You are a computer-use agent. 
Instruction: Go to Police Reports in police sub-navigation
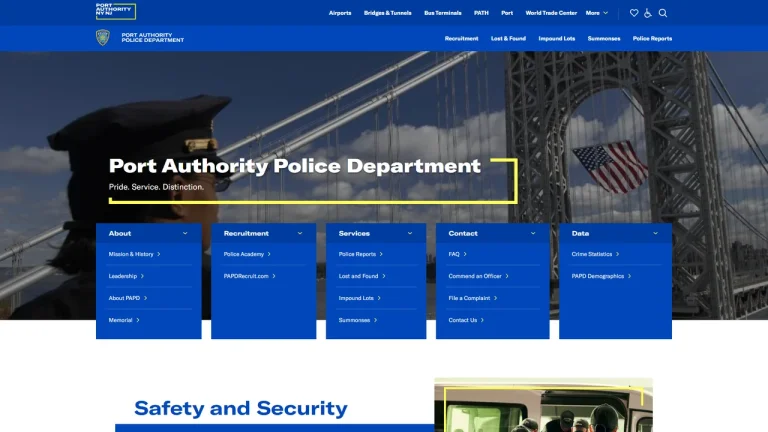[652, 38]
